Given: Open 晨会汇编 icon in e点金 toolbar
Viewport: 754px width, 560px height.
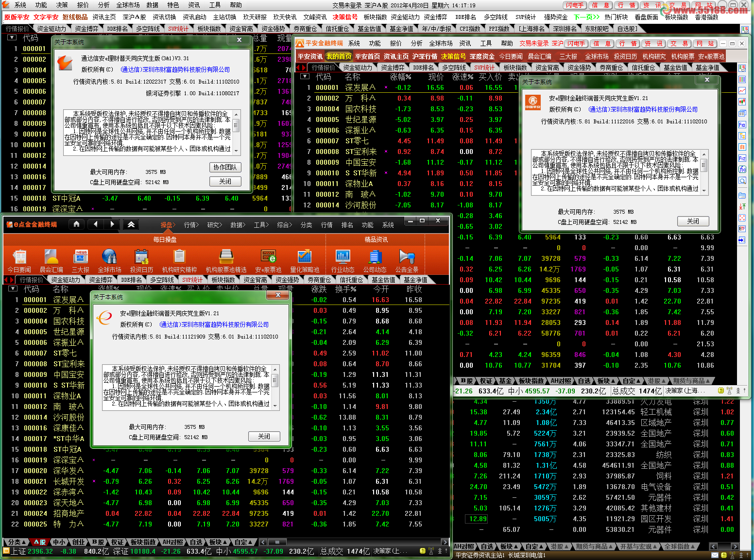Looking at the screenshot, I should tap(51, 261).
